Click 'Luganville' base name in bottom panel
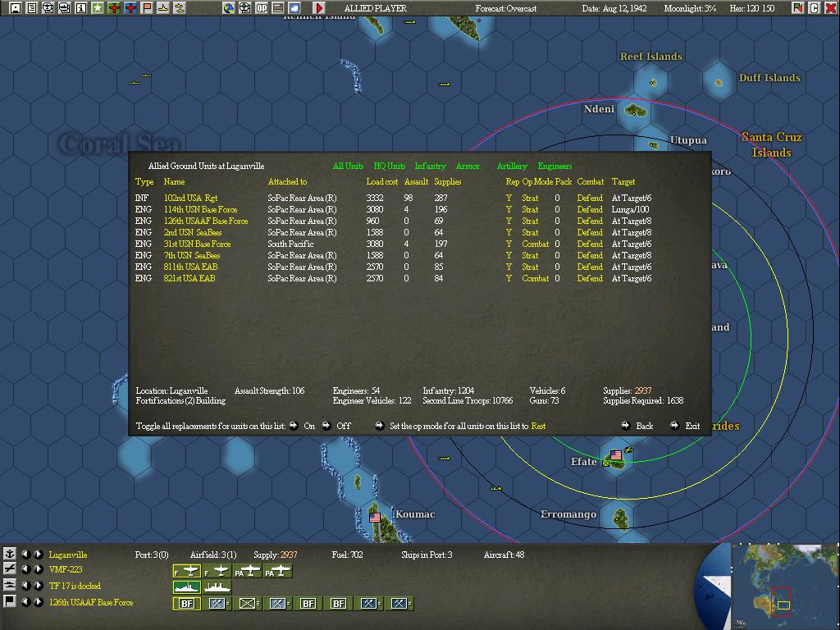The width and height of the screenshot is (840, 630). (68, 555)
